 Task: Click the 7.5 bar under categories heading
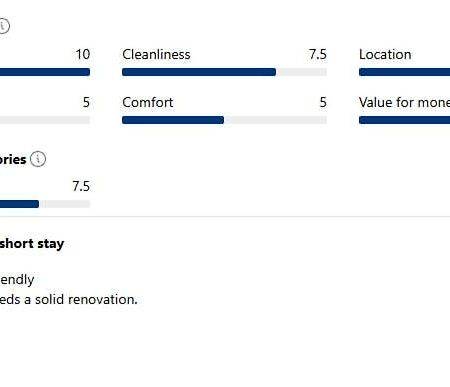tap(45, 204)
